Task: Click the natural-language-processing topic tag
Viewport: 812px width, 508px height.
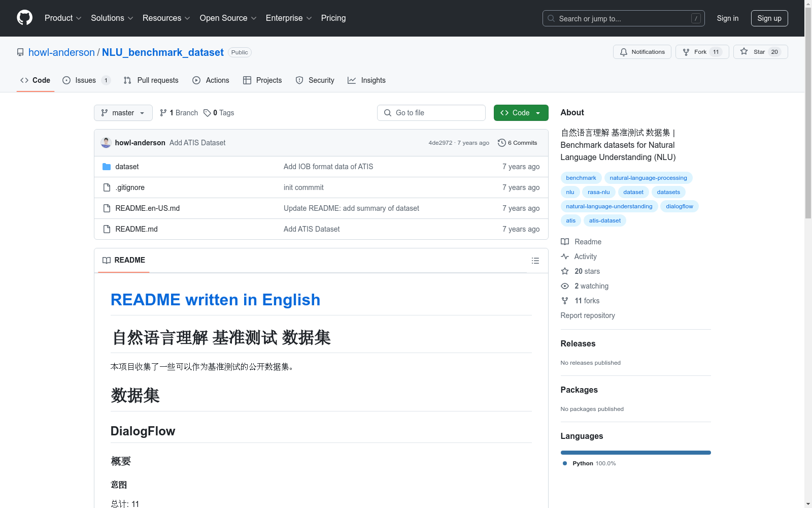Action: pos(648,178)
